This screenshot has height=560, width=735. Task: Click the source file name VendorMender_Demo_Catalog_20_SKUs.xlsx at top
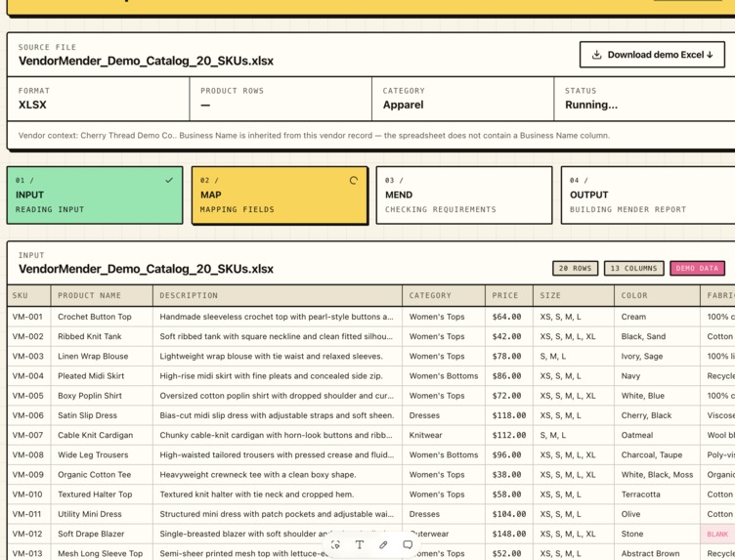pos(146,61)
